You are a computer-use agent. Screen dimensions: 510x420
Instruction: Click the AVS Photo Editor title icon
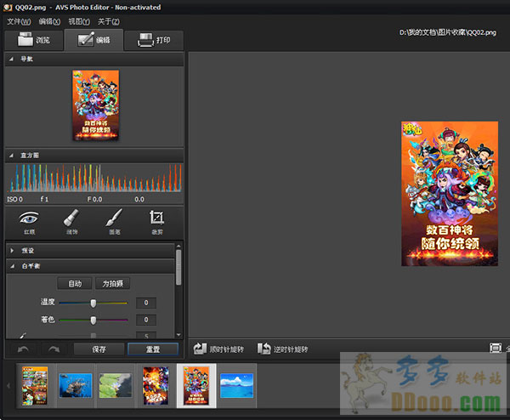click(7, 7)
